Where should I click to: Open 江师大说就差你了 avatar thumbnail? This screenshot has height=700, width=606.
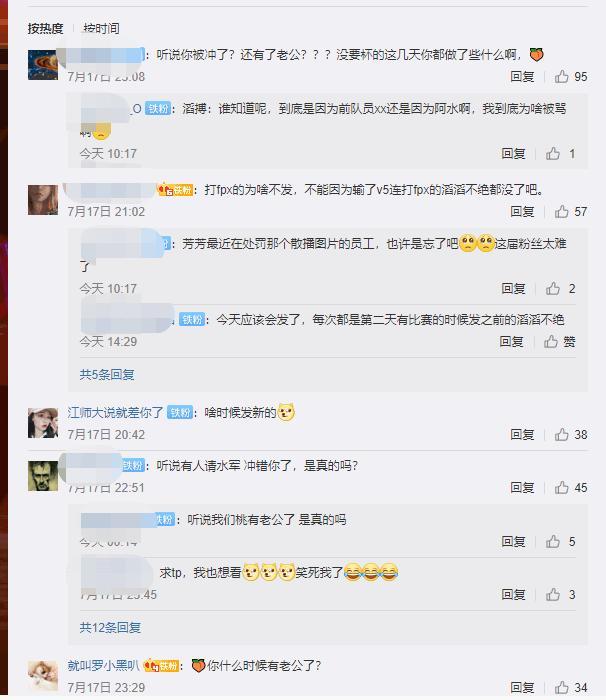[x=43, y=423]
